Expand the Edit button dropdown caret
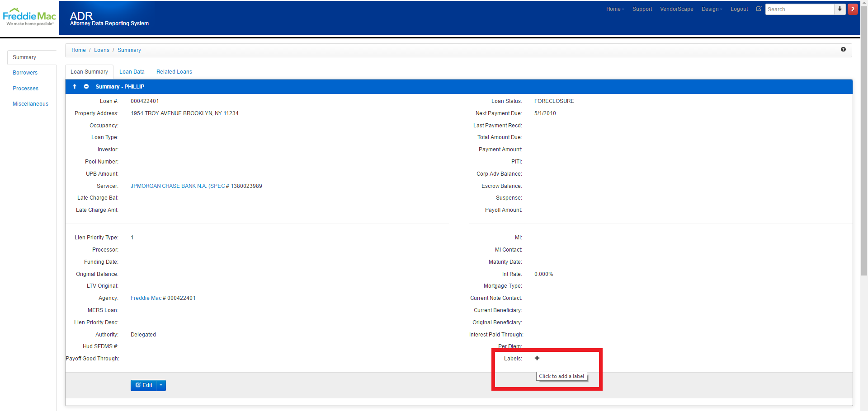 point(161,385)
